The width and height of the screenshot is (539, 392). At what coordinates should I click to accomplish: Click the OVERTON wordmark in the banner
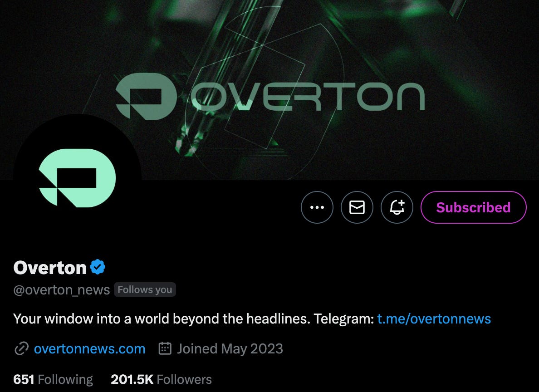pos(308,97)
